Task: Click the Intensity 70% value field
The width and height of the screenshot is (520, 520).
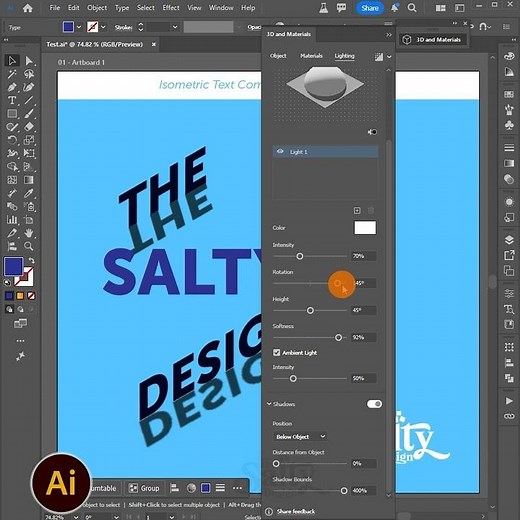Action: (364, 256)
